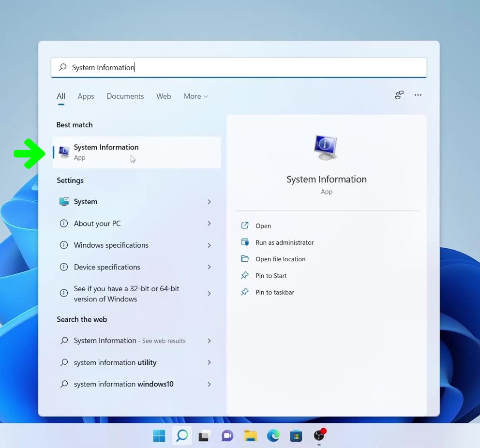Click the Pin to taskbar pushpin icon
Image resolution: width=480 pixels, height=448 pixels.
tap(245, 292)
